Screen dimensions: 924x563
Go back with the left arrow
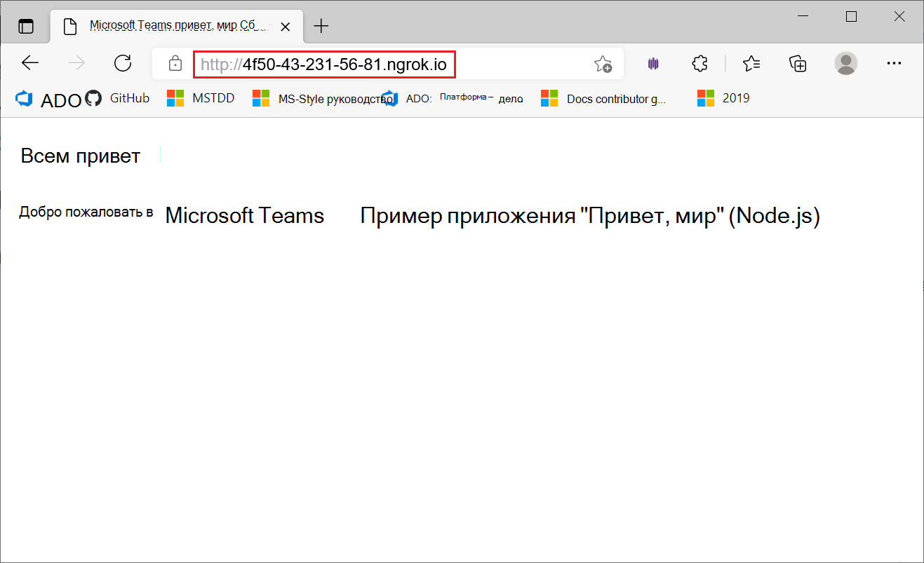pos(30,63)
